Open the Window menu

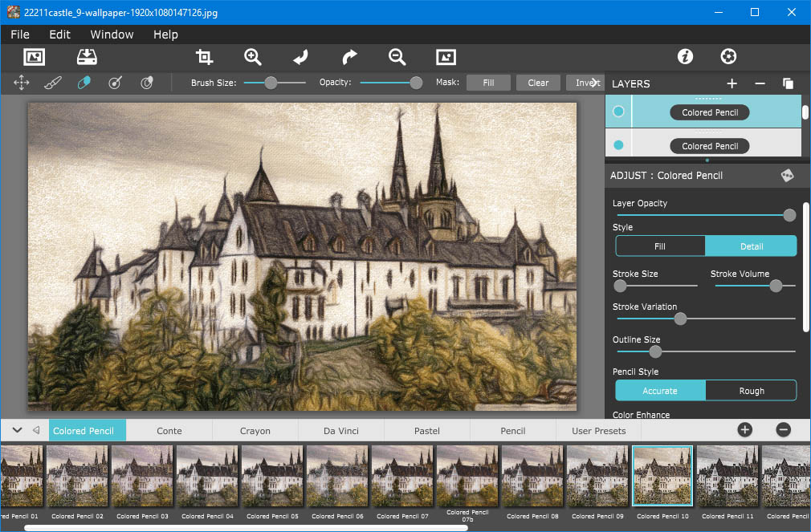tap(112, 35)
